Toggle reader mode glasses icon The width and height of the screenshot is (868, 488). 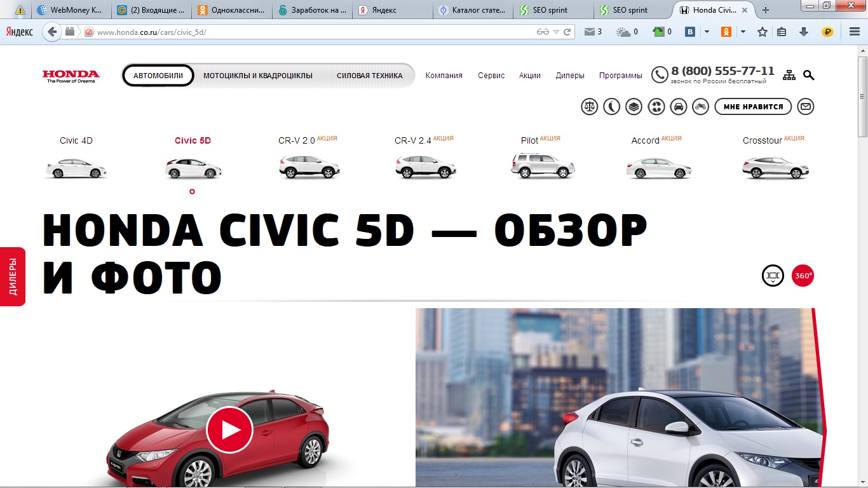click(x=543, y=32)
